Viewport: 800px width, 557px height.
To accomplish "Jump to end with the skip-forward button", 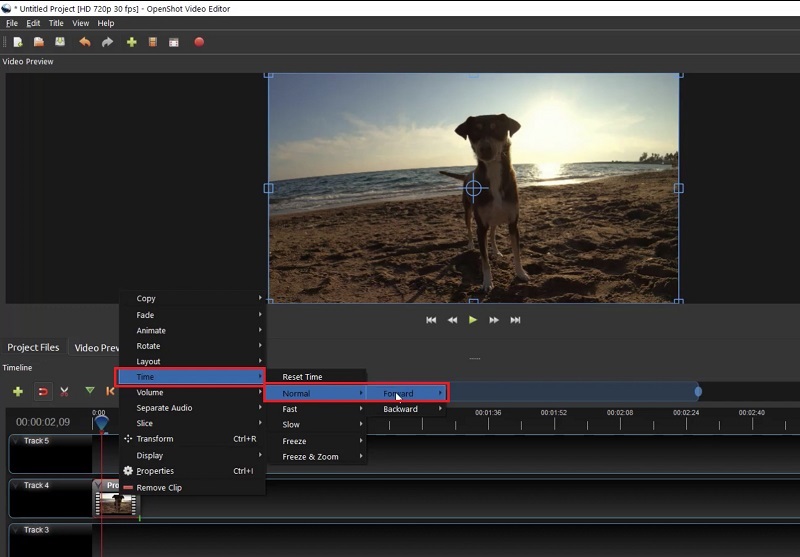I will pos(516,320).
